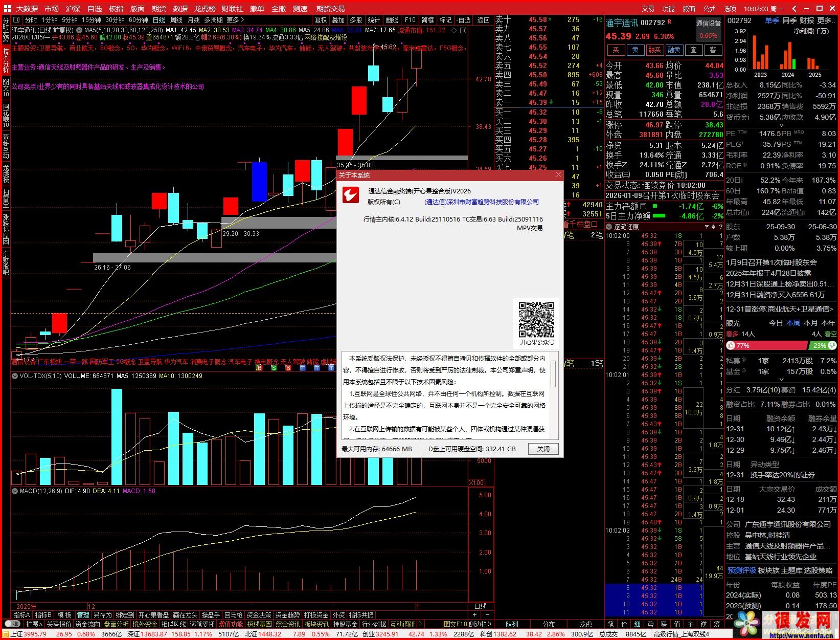Image resolution: width=840 pixels, height=640 pixels.
Task: Expand 更多 timeframe options
Action: pyautogui.click(x=235, y=20)
